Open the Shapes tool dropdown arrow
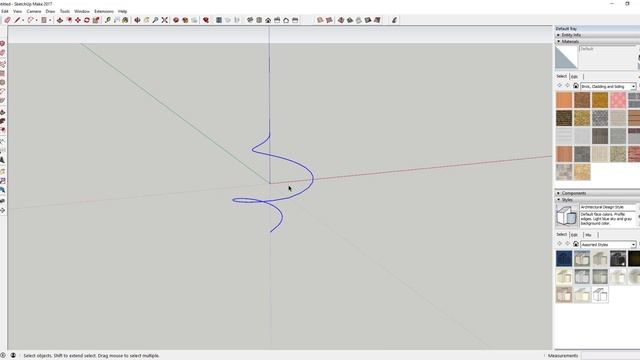This screenshot has height=360, width=640. pos(50,20)
